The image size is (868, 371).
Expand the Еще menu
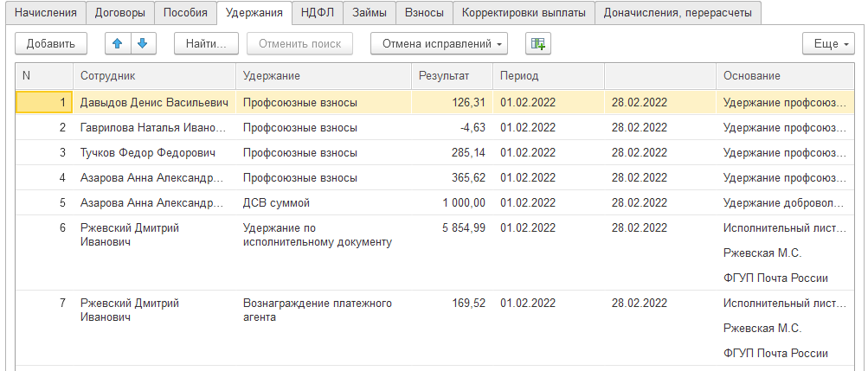coord(828,43)
